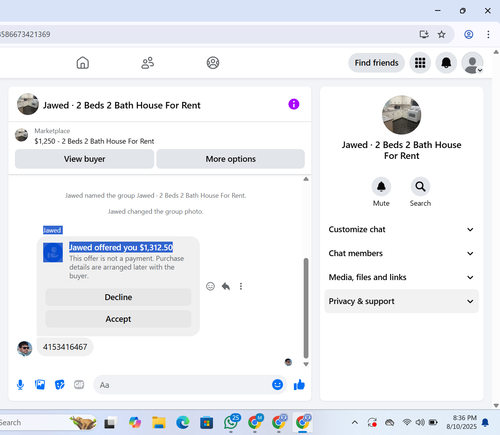This screenshot has height=435, width=500.
Task: Expand Customize chat section
Action: point(401,229)
